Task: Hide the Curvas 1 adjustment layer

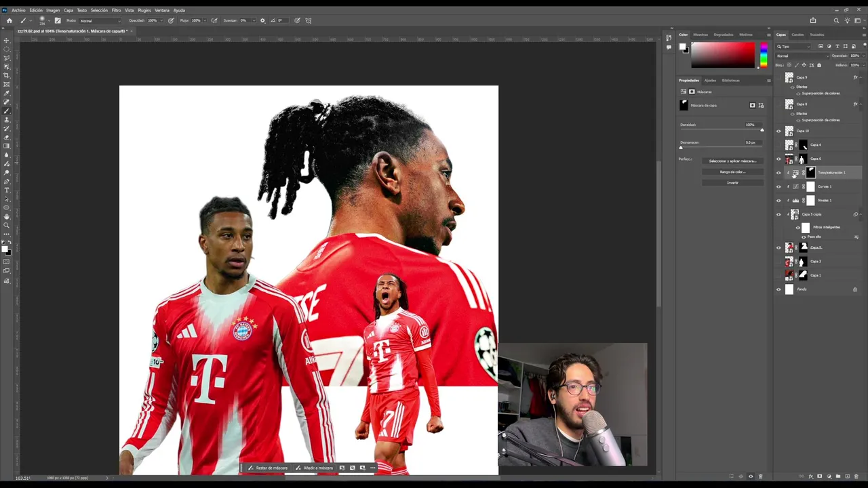Action: (778, 186)
